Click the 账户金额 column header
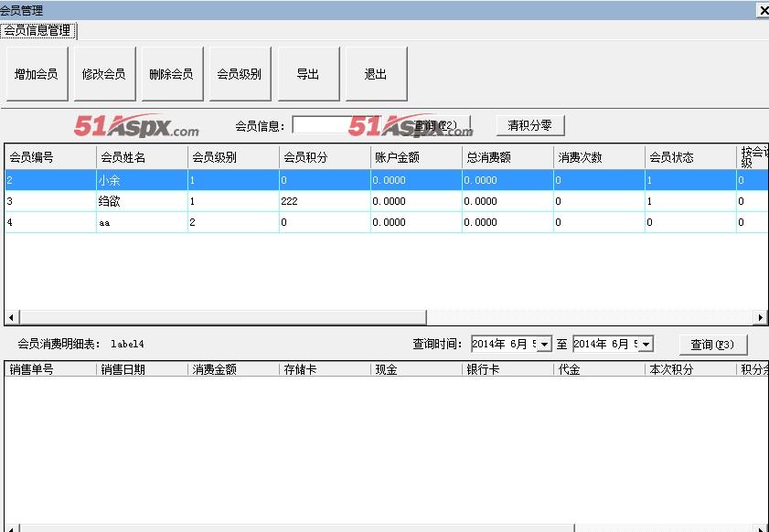 click(416, 157)
